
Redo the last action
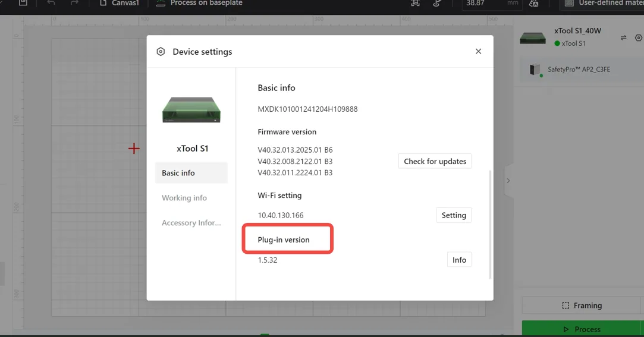point(74,3)
